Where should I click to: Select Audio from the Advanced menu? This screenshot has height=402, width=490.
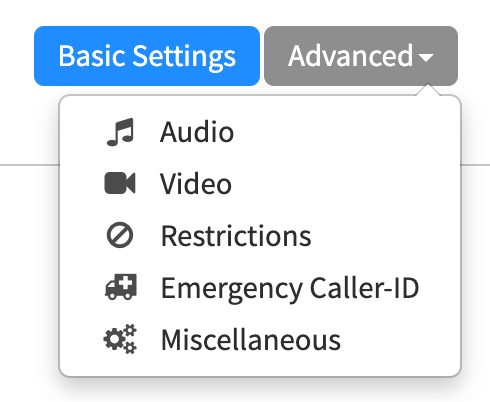(260, 132)
